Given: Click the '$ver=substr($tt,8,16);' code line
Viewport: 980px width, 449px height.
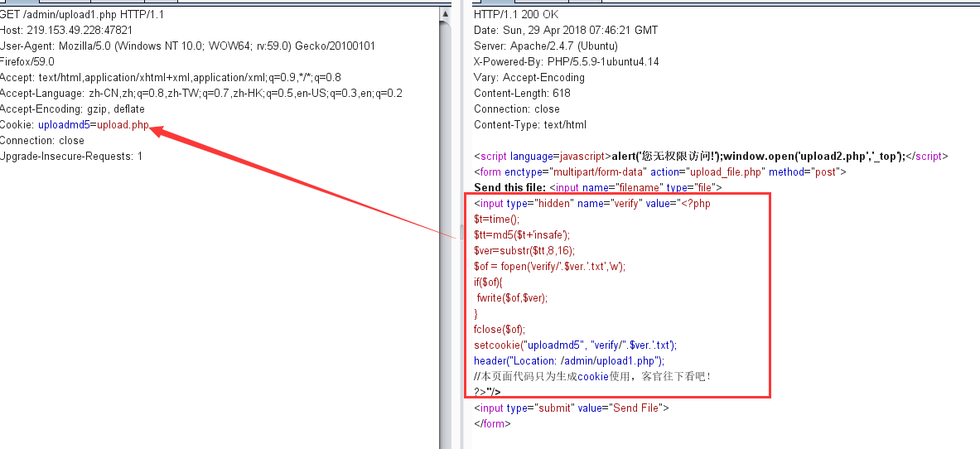Looking at the screenshot, I should [x=524, y=250].
